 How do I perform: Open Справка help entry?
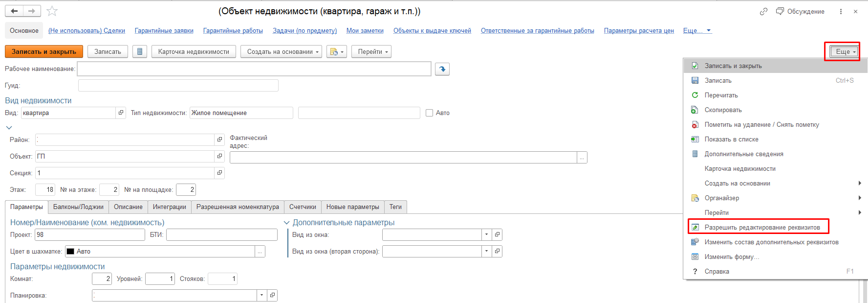(775, 271)
